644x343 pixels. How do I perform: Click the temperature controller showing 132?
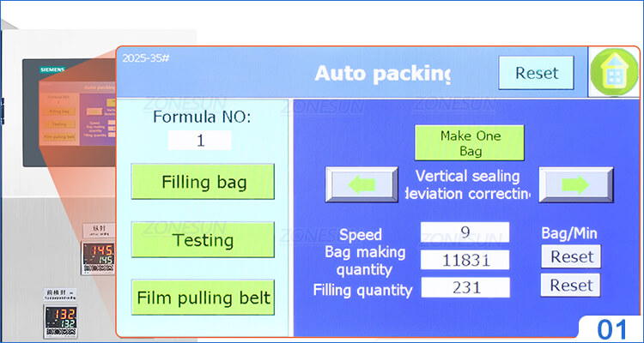coord(60,318)
